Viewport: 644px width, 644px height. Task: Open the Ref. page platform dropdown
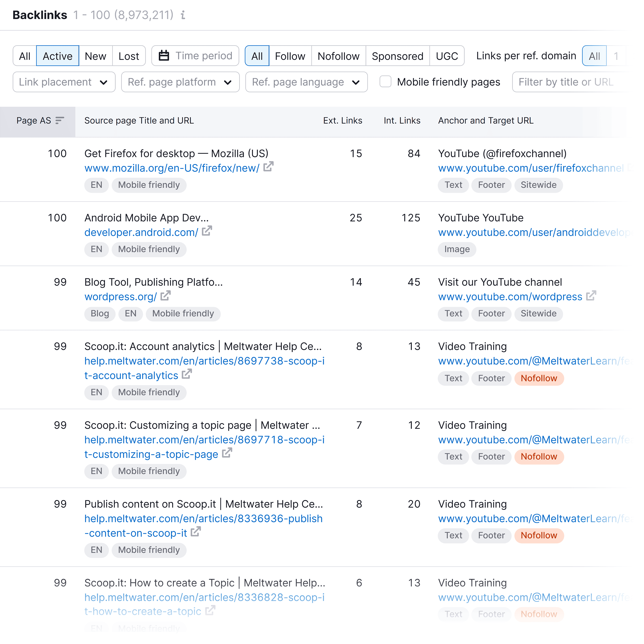180,82
